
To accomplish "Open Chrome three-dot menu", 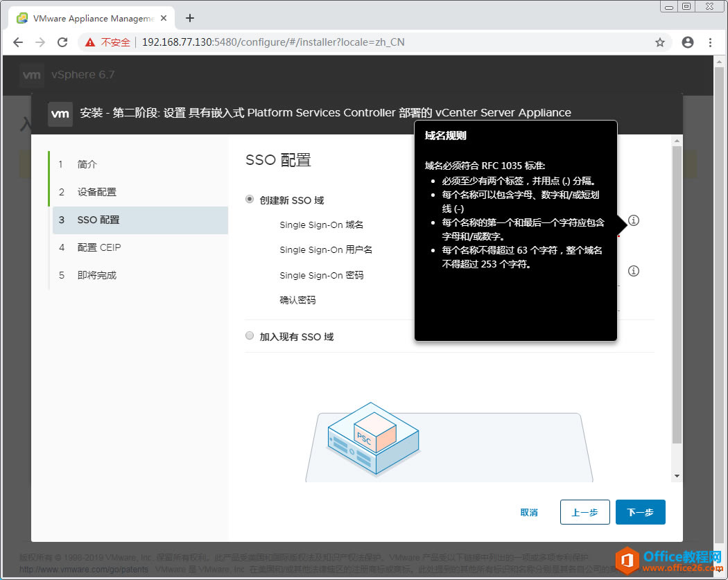I will [710, 42].
